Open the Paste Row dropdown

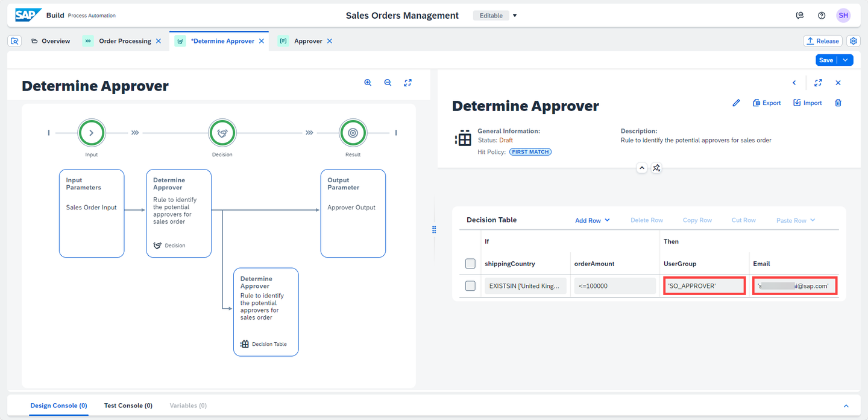796,220
